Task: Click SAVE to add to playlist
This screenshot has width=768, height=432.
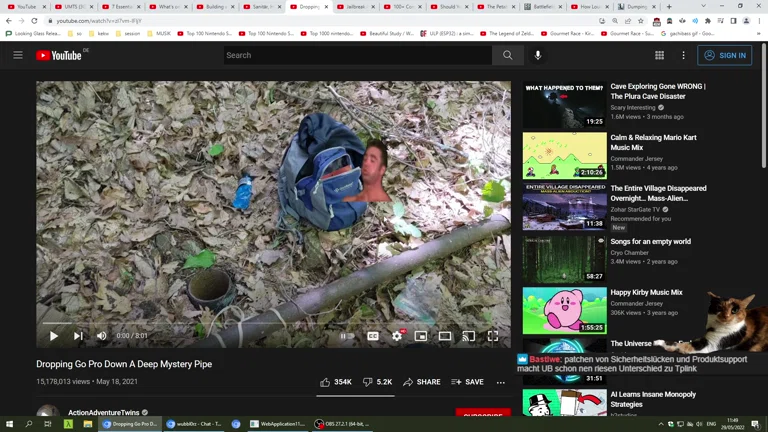Action: tap(467, 382)
